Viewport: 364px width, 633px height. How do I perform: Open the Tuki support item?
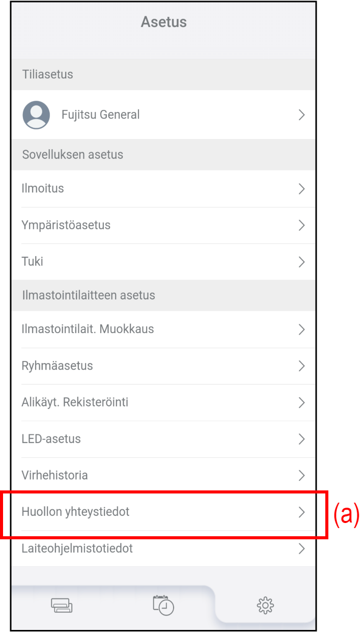[x=33, y=262]
